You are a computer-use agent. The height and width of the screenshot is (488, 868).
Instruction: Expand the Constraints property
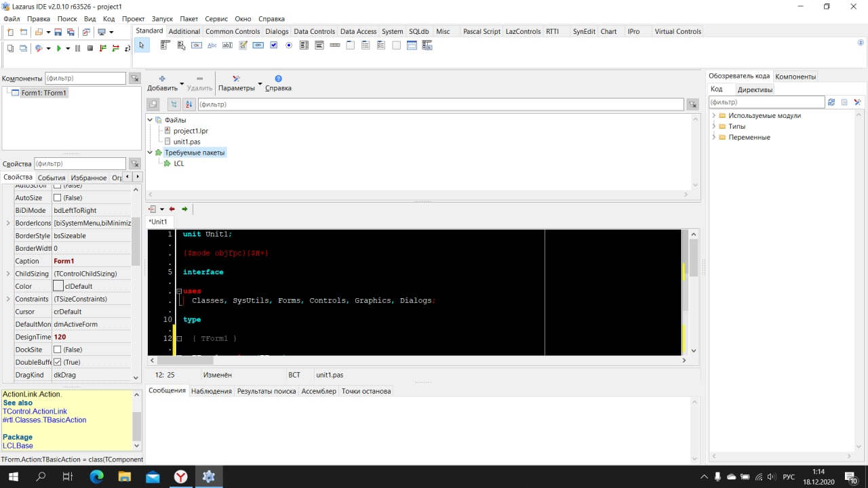pos(8,299)
